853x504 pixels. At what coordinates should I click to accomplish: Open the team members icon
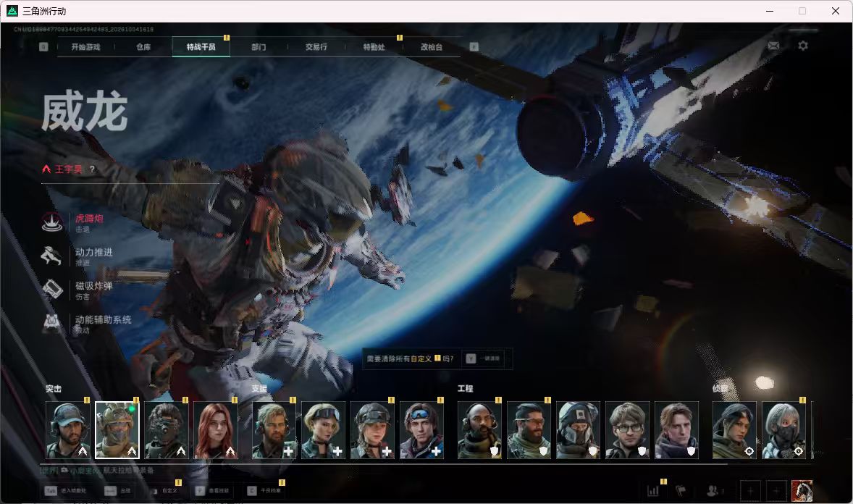coord(714,491)
